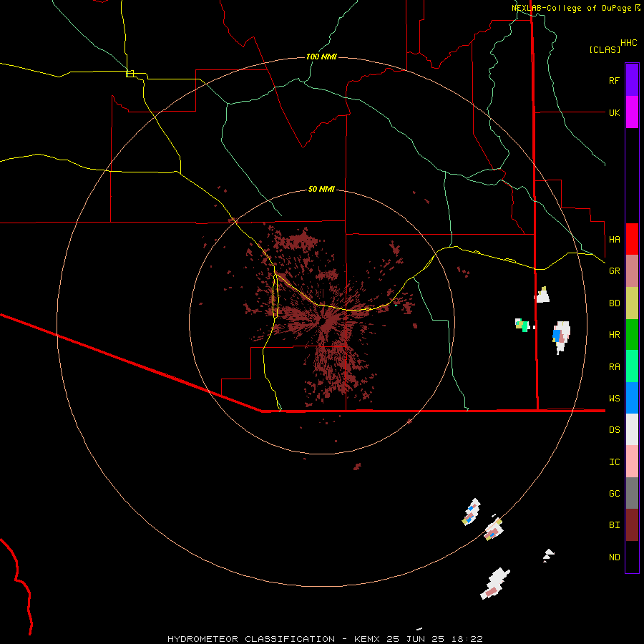Screen dimensions: 644x644
Task: Click the '[CLAS]' legend heading
Action: [x=605, y=49]
